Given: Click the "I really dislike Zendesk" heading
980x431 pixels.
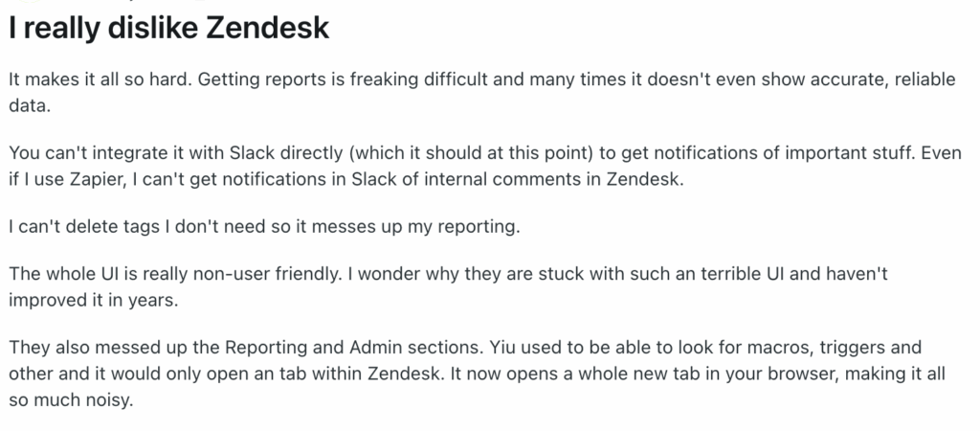Looking at the screenshot, I should [168, 28].
